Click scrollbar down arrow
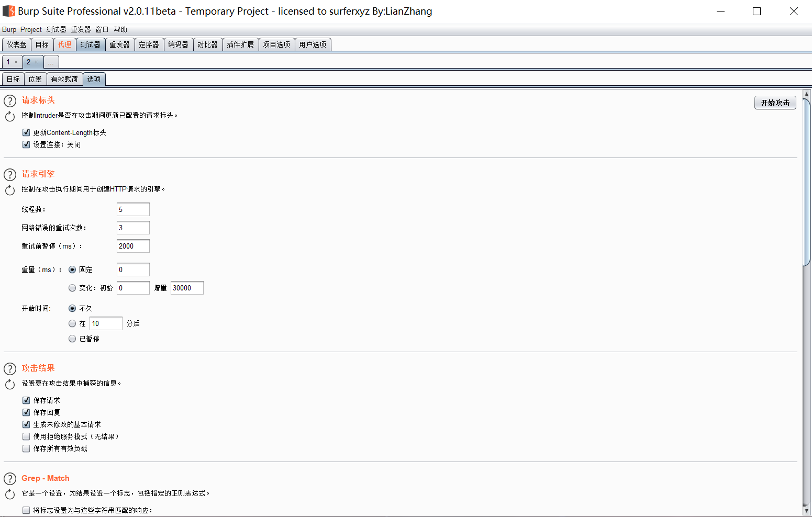 tap(806, 510)
